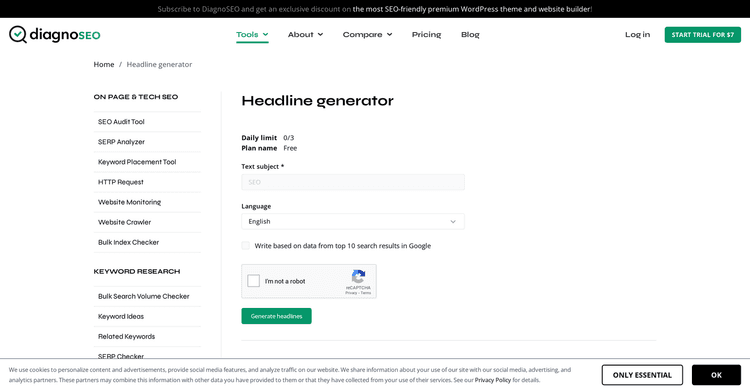The width and height of the screenshot is (750, 391).
Task: Click OK on the cookie banner
Action: click(716, 375)
